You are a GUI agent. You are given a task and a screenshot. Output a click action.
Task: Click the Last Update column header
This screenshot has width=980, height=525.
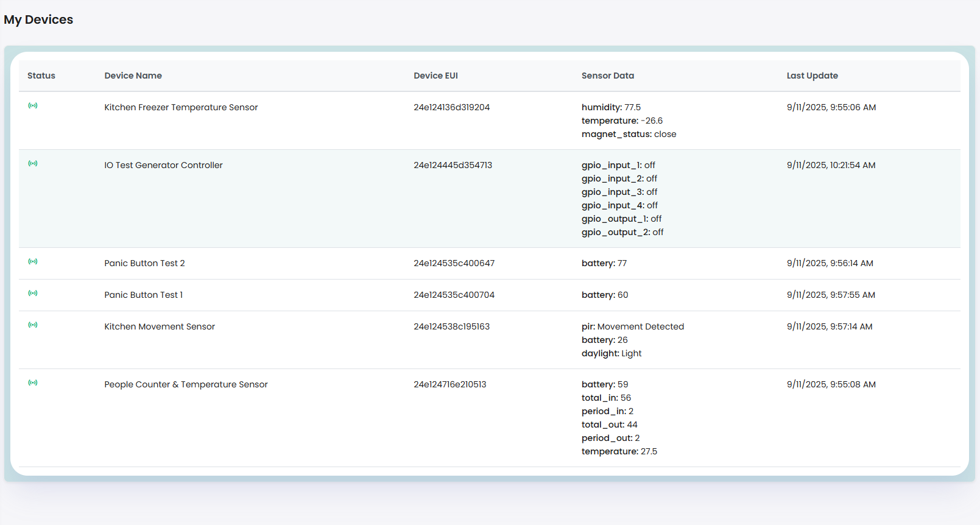tap(812, 76)
